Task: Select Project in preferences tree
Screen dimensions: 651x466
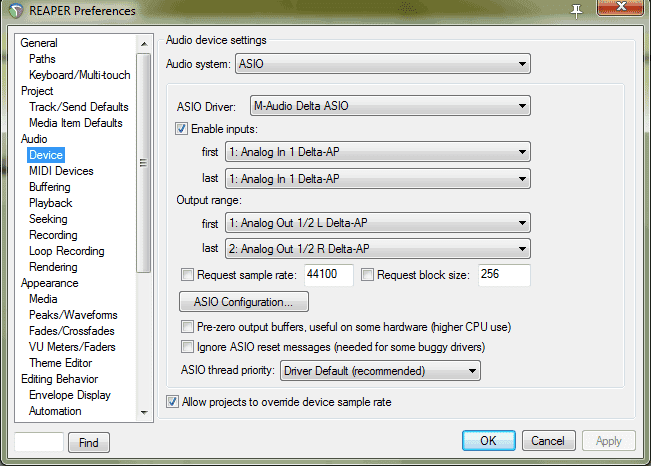Action: pos(37,91)
